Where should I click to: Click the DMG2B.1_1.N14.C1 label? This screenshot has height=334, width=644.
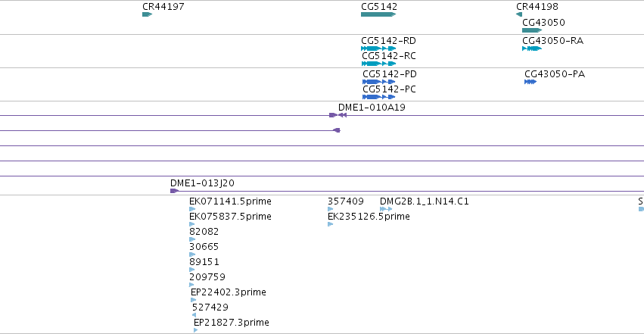425,201
